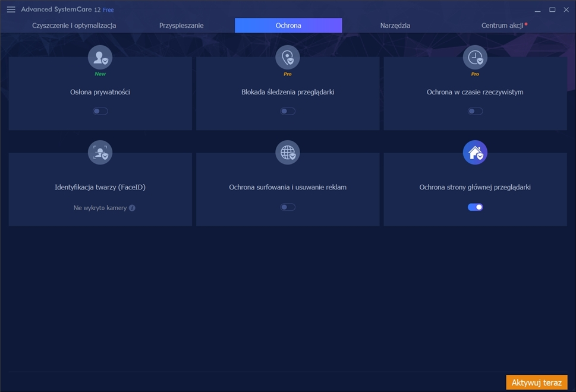Disable Ochrona strony głównej przeglądarki toggle
This screenshot has height=392, width=576.
coord(475,207)
